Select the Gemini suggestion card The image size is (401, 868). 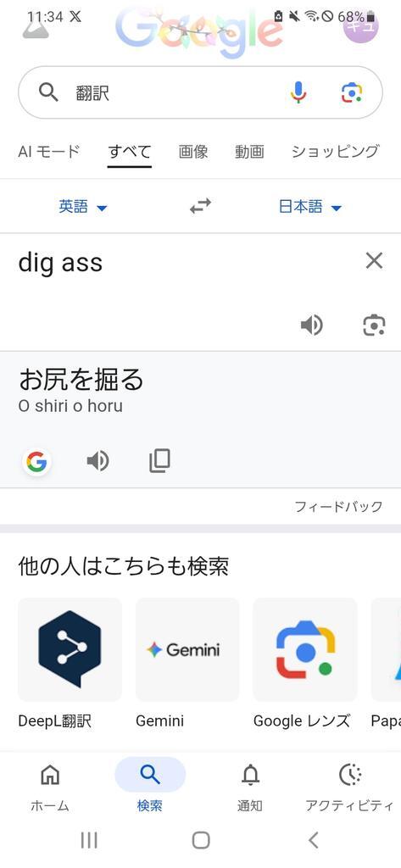point(187,665)
